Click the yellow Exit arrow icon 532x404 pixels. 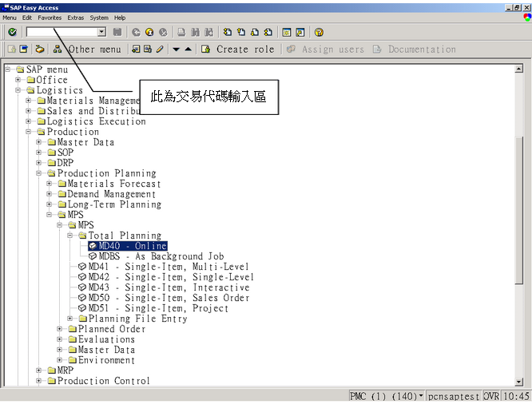[149, 32]
